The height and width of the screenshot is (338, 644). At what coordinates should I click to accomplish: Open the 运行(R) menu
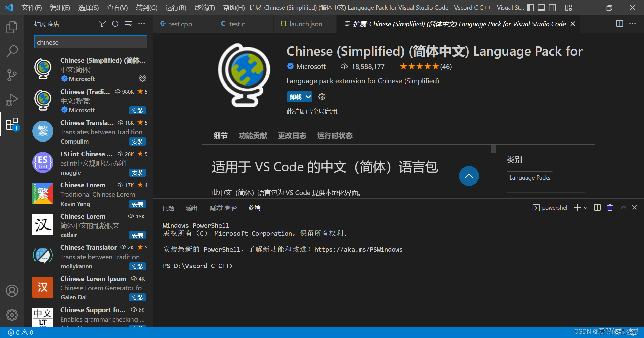coord(176,8)
